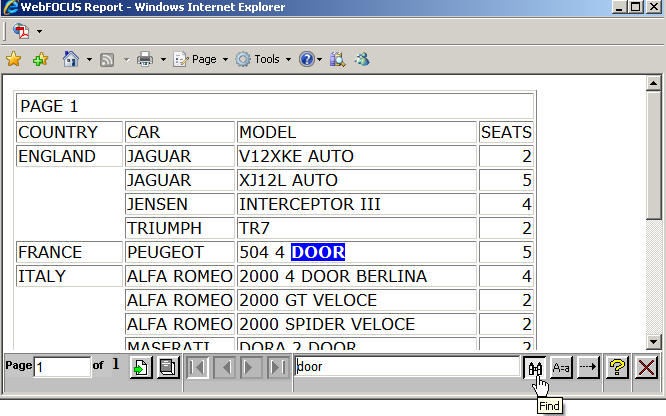Click the 2000 SPIDER VELOCE cell
Image resolution: width=666 pixels, height=416 pixels.
coord(357,324)
